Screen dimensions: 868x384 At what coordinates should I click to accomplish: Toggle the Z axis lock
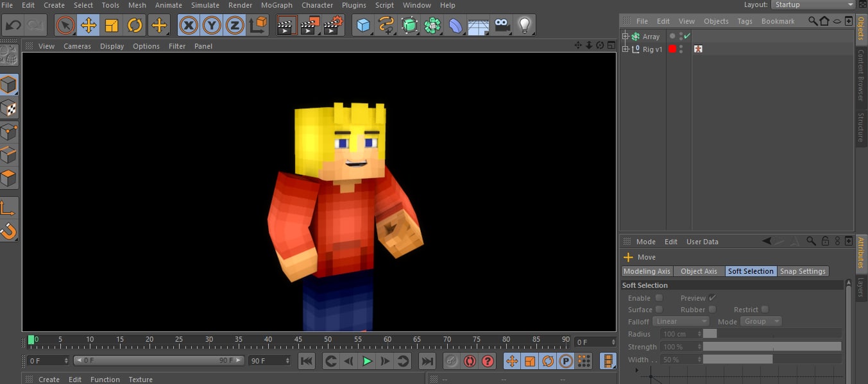click(x=234, y=25)
